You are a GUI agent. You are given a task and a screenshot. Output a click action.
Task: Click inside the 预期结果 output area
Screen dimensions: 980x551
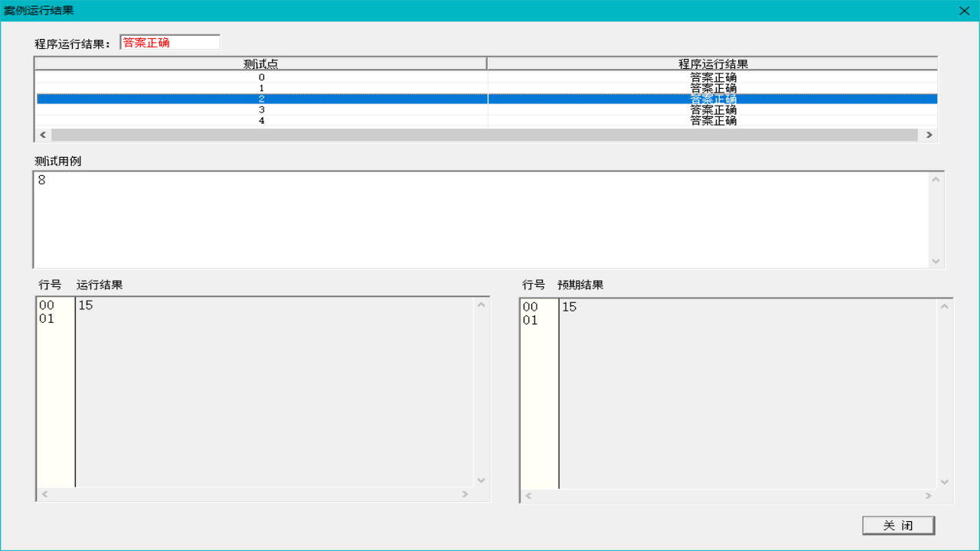(x=746, y=392)
